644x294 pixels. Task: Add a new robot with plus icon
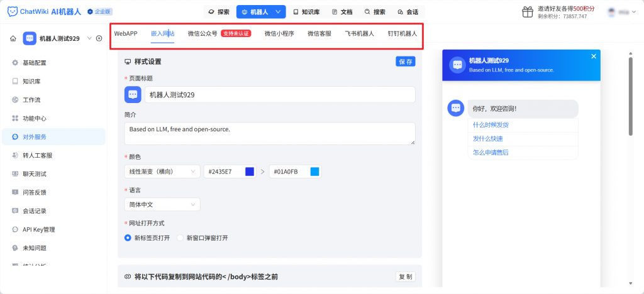pos(99,38)
